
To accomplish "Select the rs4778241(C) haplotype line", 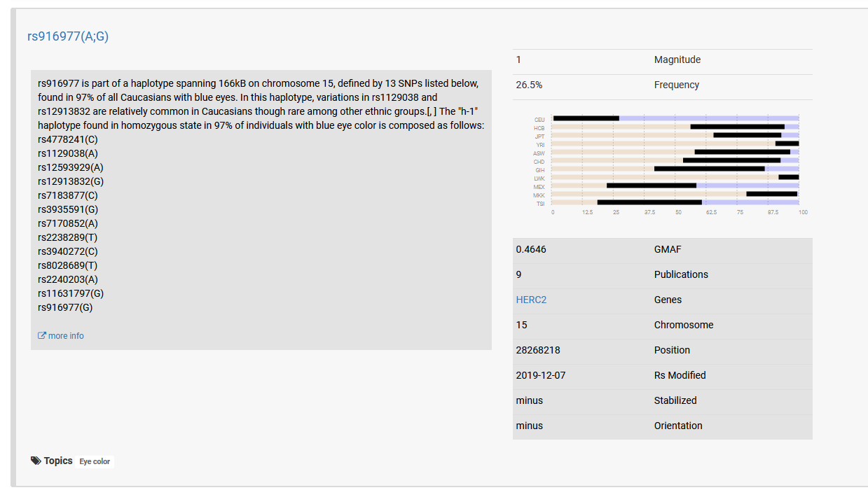I will tap(68, 139).
